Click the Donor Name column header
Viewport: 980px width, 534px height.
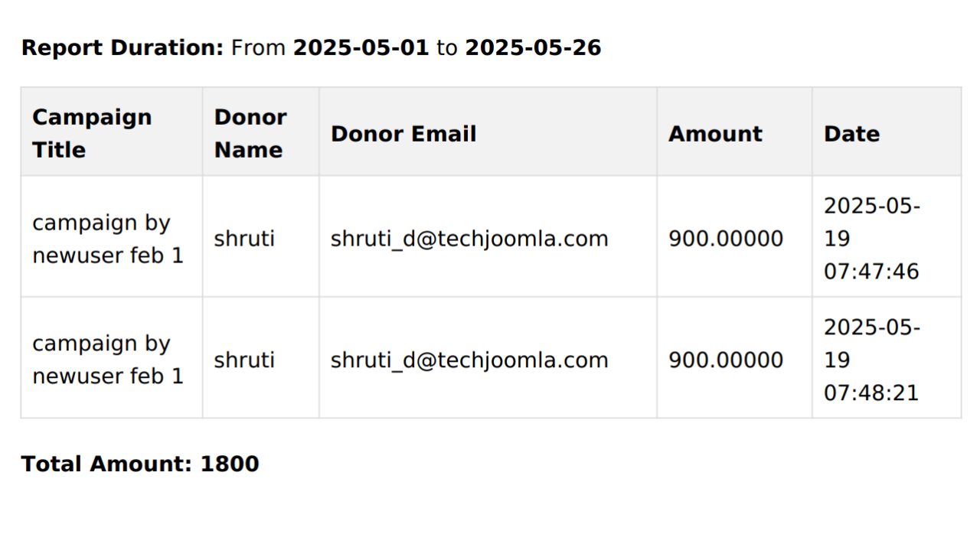pyautogui.click(x=250, y=133)
